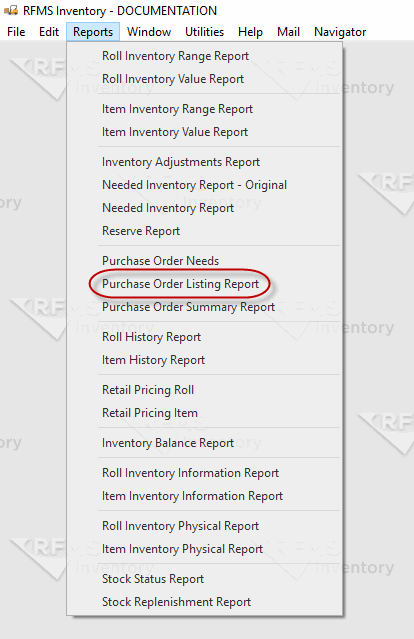Select Purchase Order Listing Report
Screen dimensions: 414x639
pos(180,284)
